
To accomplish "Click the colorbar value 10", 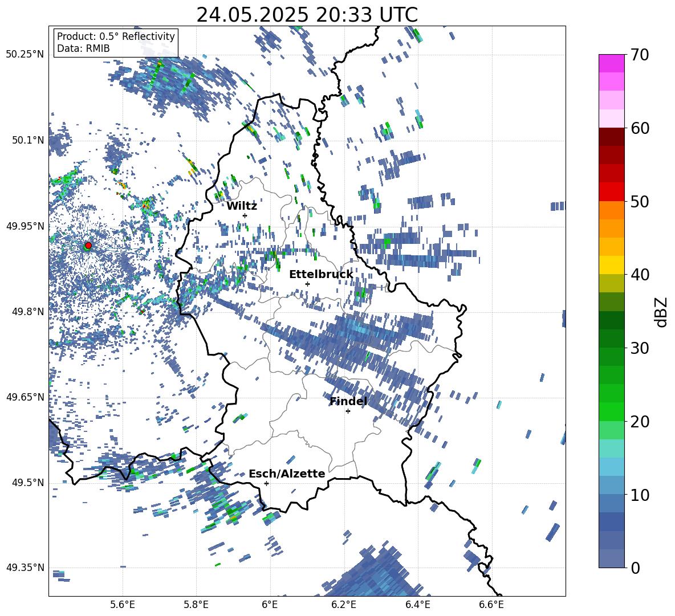I will [x=639, y=495].
